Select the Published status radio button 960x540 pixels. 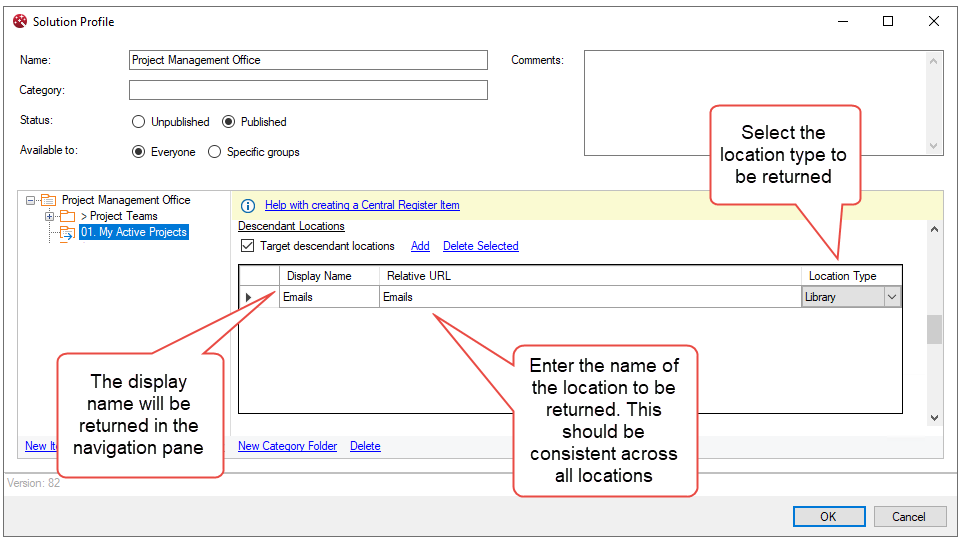[x=228, y=122]
